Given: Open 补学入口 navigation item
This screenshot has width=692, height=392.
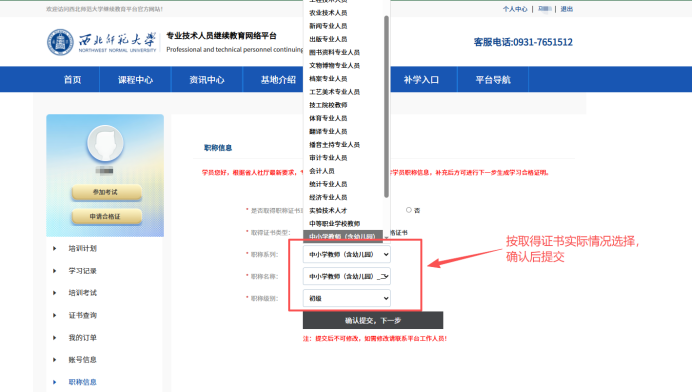Looking at the screenshot, I should pos(421,79).
